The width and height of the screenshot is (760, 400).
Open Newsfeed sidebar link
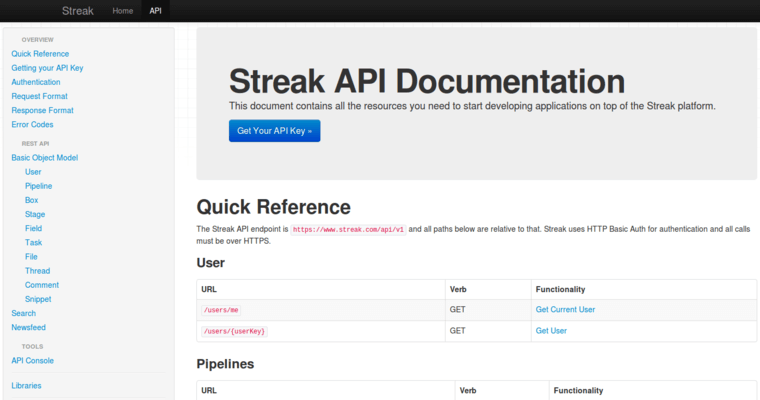click(29, 327)
